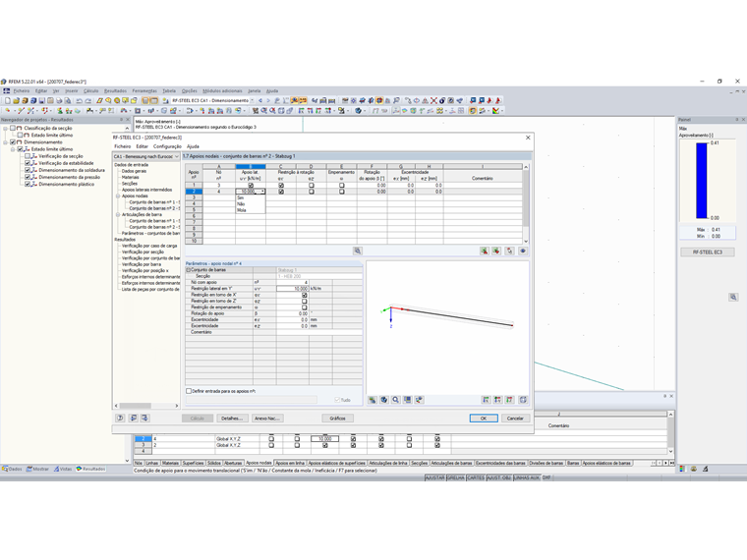Click the isometric cube icon below preview
The image size is (747, 560).
point(384,400)
